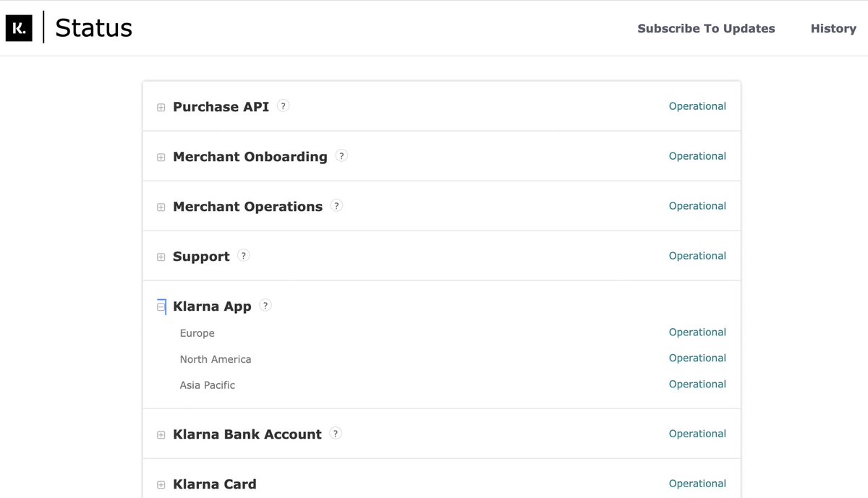Open the Support help question icon
The height and width of the screenshot is (498, 868).
[244, 255]
